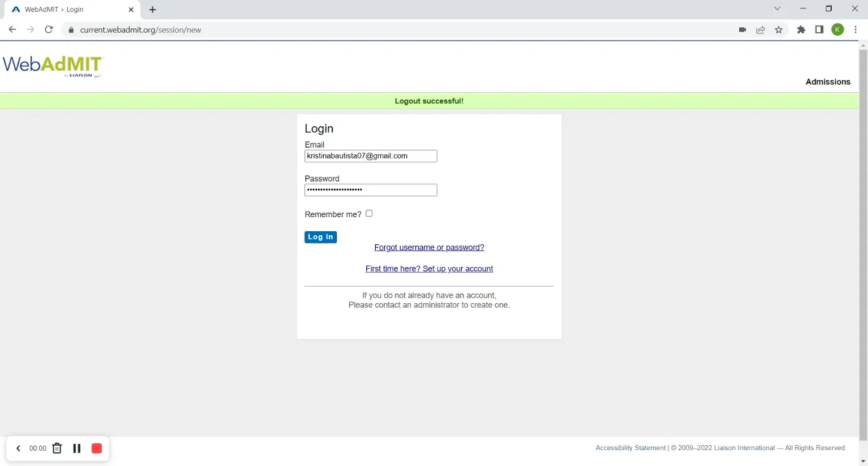Open Forgot username or password link
The width and height of the screenshot is (868, 466).
point(429,248)
